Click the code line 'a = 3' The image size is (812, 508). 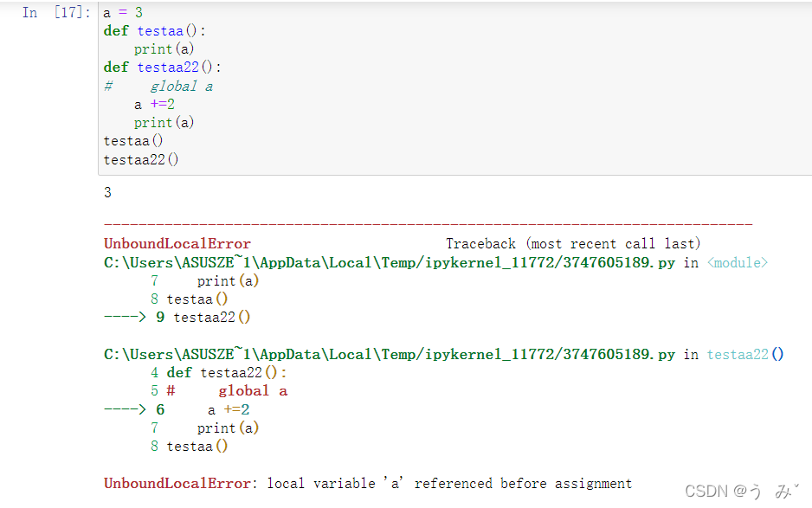click(123, 12)
